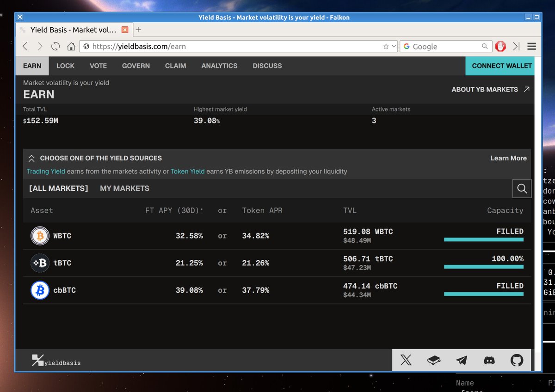Viewport: 555px width, 392px height.
Task: Click the Capacity column header
Action: click(505, 210)
